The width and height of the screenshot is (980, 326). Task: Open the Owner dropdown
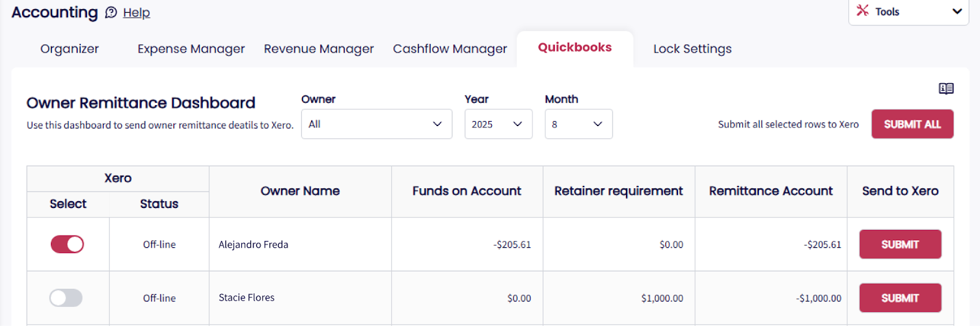[376, 124]
